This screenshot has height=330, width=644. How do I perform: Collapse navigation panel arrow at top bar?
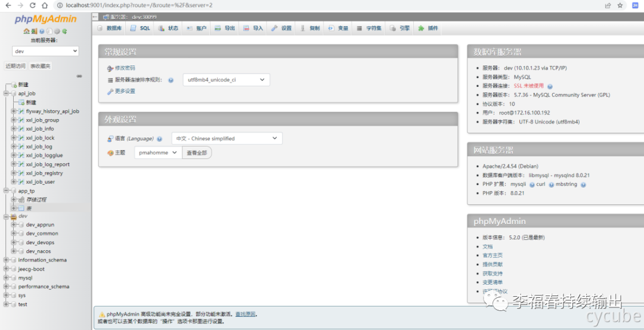coord(95,17)
